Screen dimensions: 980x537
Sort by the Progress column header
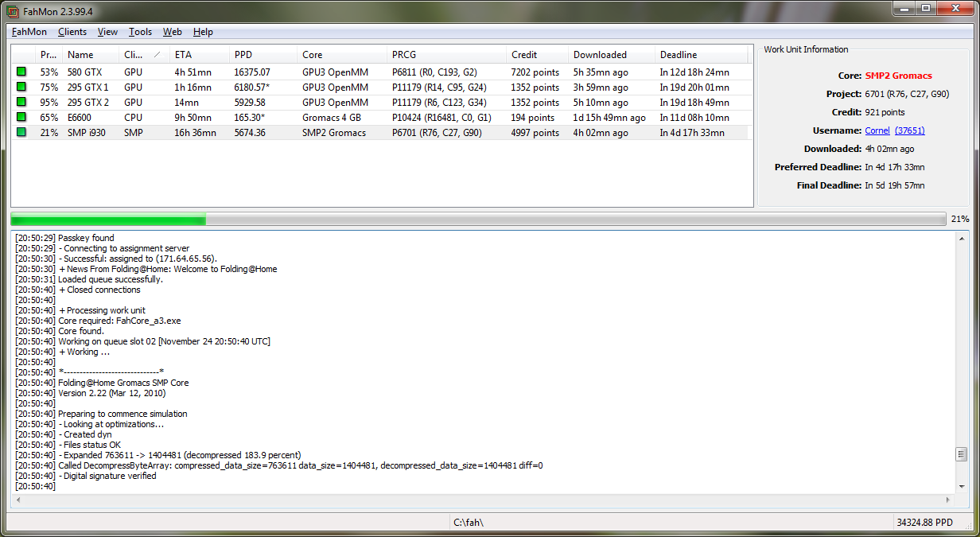(49, 55)
